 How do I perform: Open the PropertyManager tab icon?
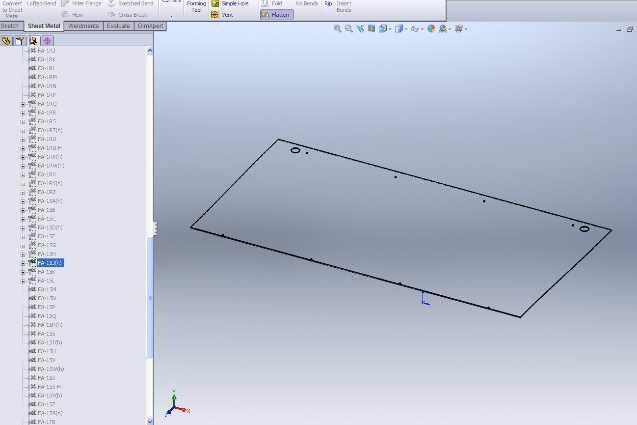click(x=20, y=41)
